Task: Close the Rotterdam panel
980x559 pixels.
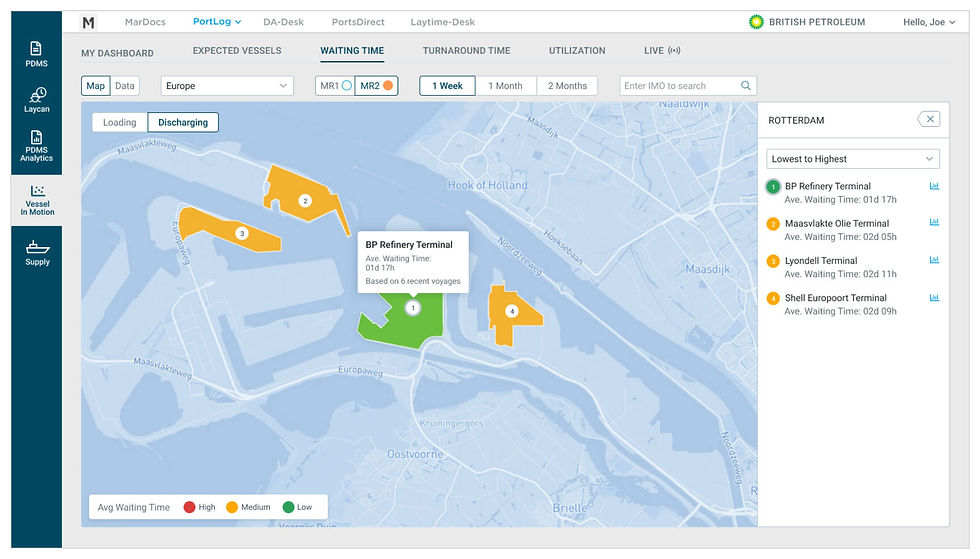Action: pyautogui.click(x=929, y=119)
